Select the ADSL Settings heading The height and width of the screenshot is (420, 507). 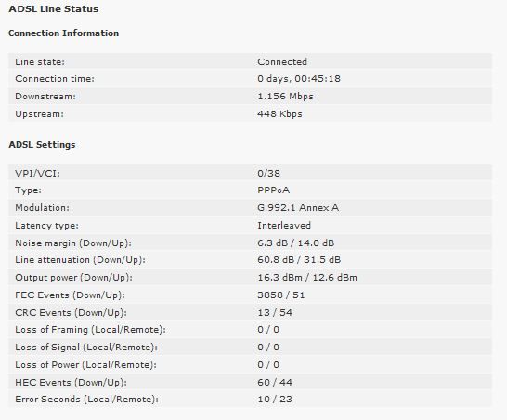click(x=42, y=145)
